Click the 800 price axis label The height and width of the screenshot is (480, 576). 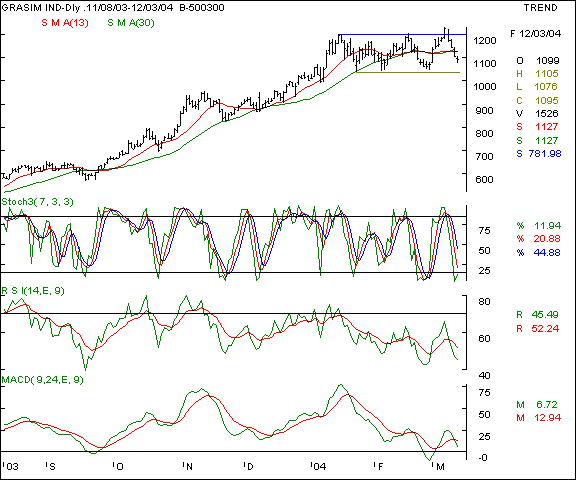(485, 134)
